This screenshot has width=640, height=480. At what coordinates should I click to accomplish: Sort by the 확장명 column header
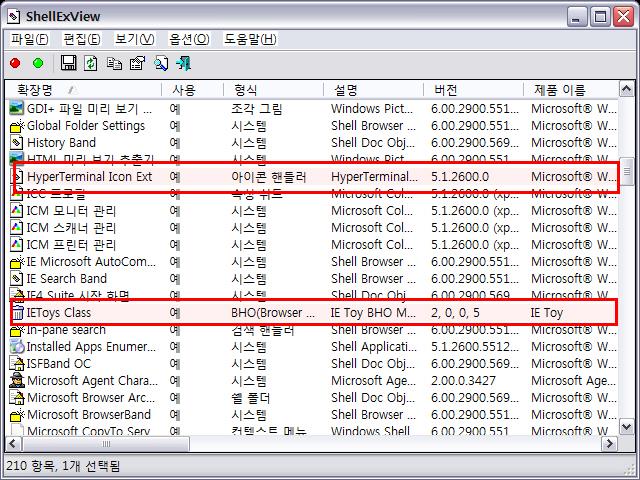click(84, 90)
